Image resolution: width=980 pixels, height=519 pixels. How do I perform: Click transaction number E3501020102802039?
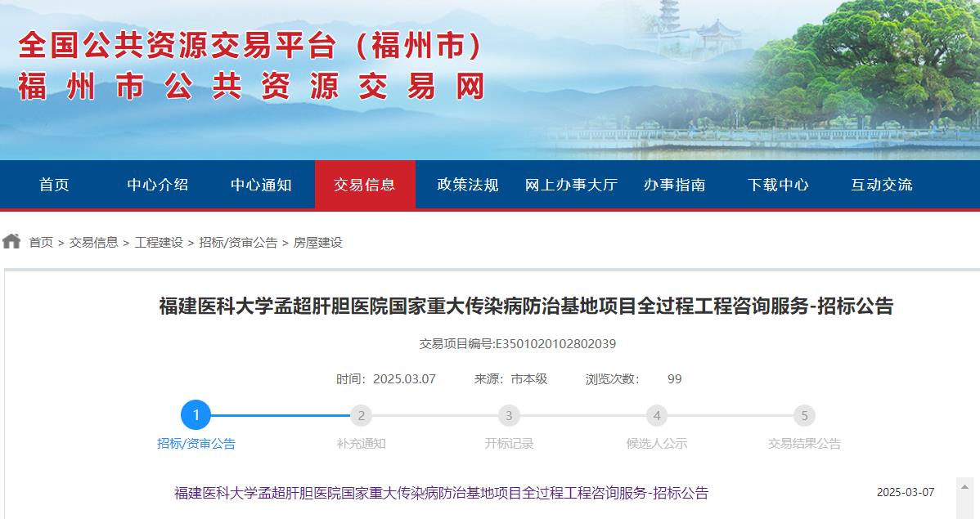[x=555, y=343]
